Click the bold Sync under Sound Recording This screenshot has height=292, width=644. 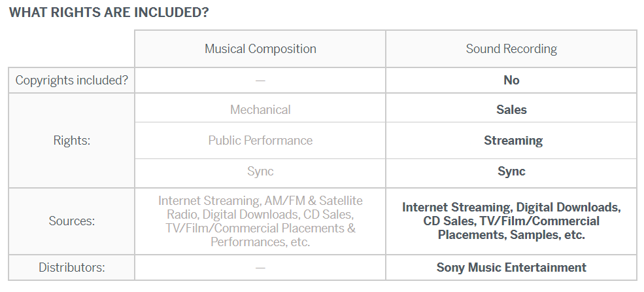(511, 172)
